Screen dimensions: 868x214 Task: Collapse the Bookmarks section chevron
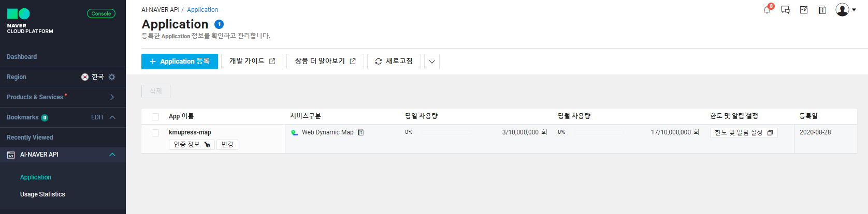point(112,117)
